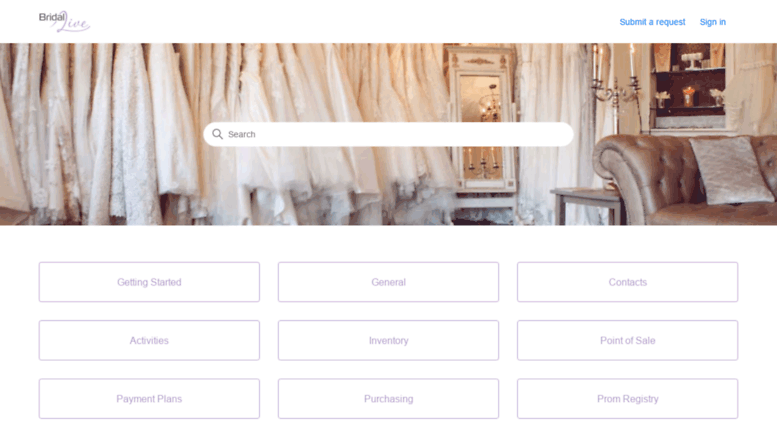Open the Contacts category
Screen dimensions: 777x423
(x=627, y=282)
